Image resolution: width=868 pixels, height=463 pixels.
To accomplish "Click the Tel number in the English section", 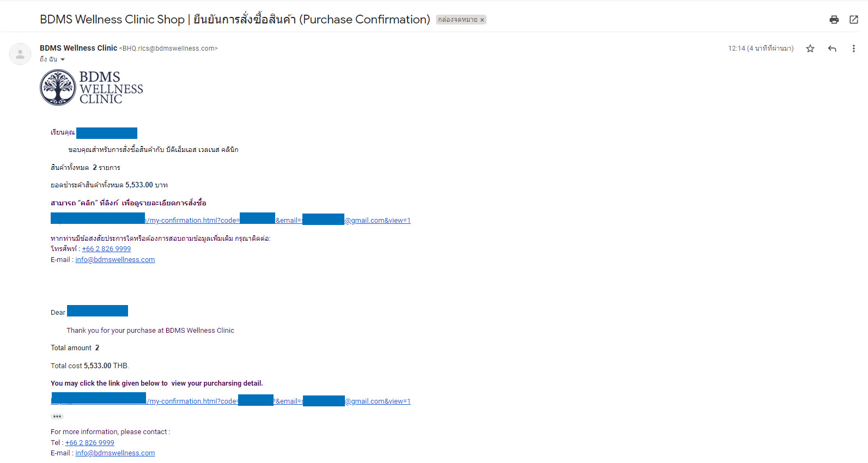I will [89, 443].
